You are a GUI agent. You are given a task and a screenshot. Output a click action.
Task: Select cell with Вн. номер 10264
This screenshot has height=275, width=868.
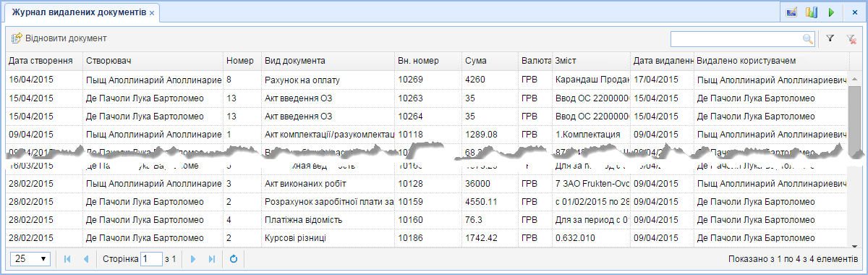428,116
